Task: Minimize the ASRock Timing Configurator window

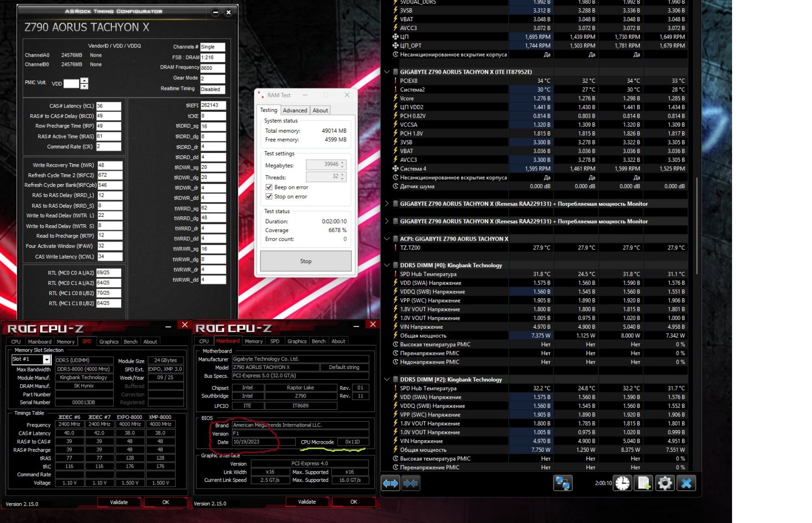Action: 215,12
